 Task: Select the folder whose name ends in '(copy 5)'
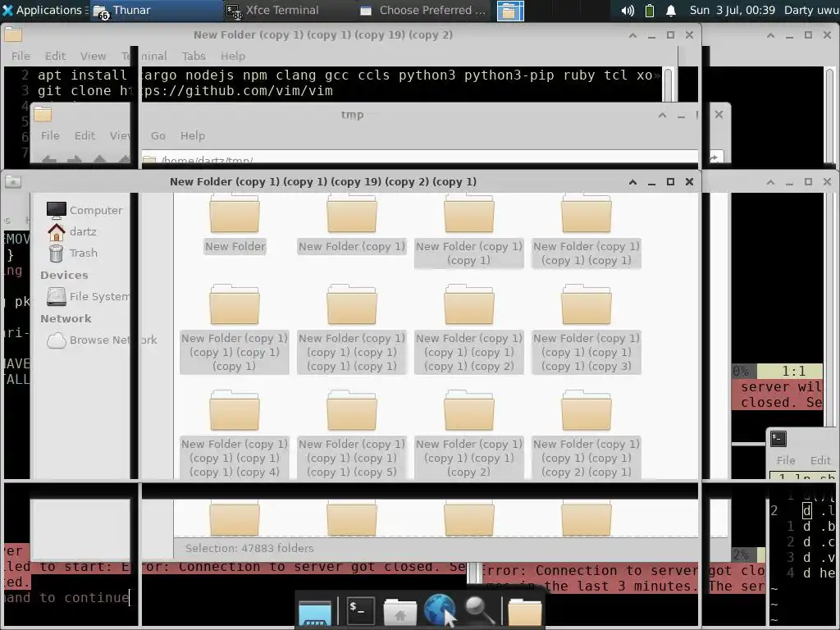(351, 435)
